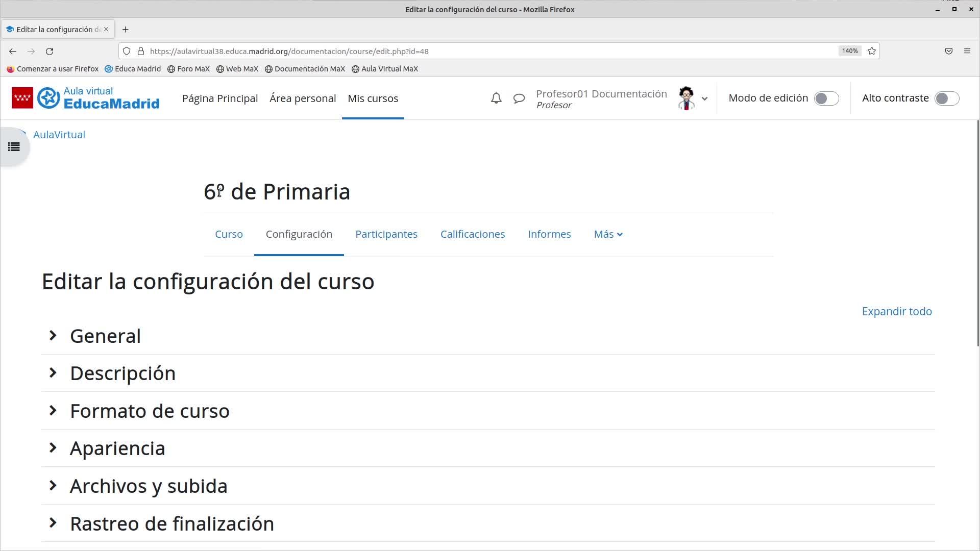The image size is (980, 551).
Task: Open the Más dropdown menu
Action: pyautogui.click(x=608, y=234)
